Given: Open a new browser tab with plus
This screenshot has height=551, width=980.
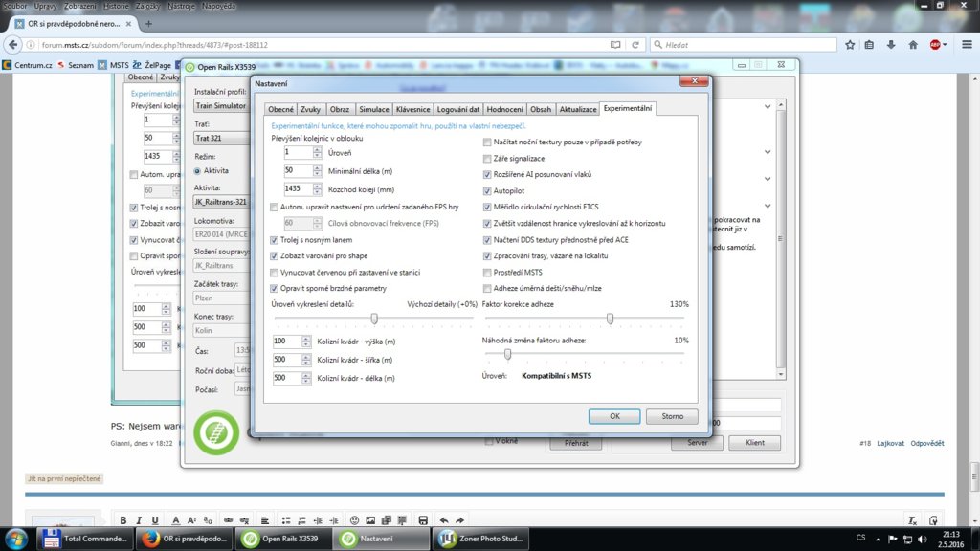Looking at the screenshot, I should click(148, 24).
